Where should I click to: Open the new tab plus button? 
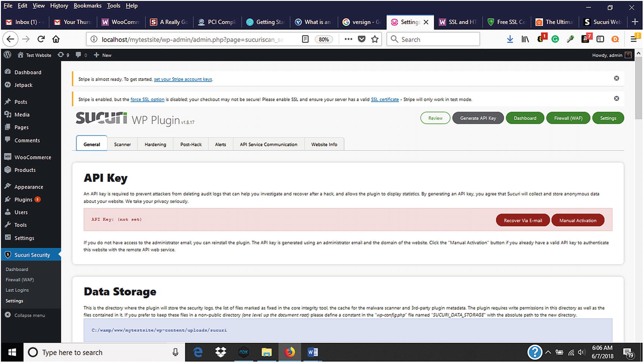coord(635,22)
